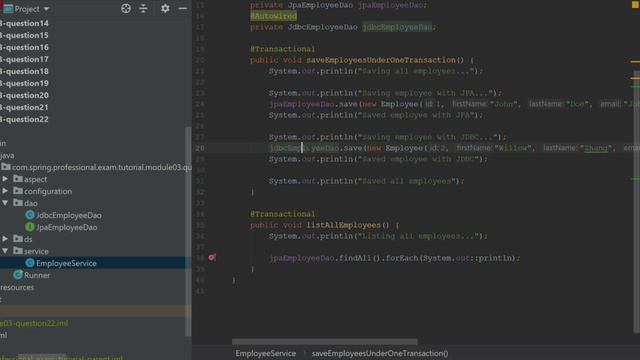Click the warning indicator at editor top-right

point(635,4)
